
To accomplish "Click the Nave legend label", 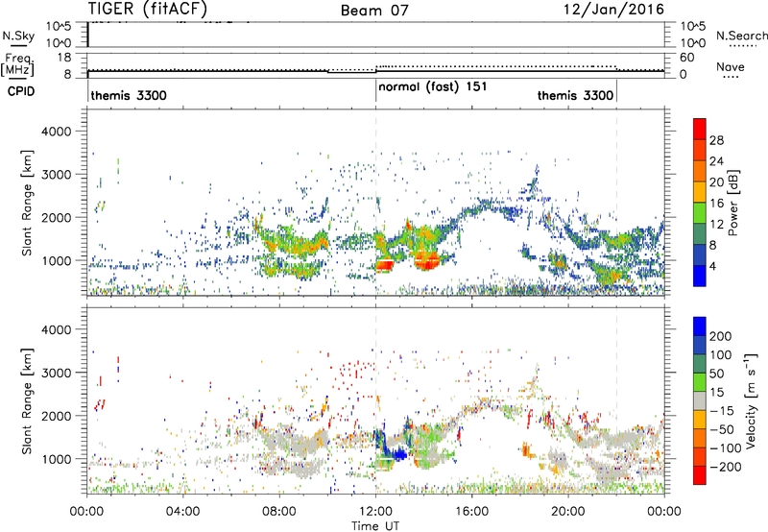I will click(x=731, y=66).
